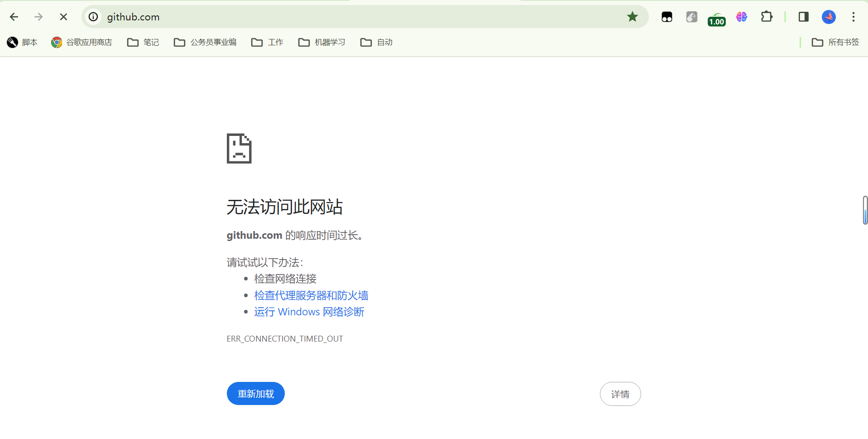Image resolution: width=868 pixels, height=439 pixels.
Task: Toggle the bookmark star for this page
Action: point(633,17)
